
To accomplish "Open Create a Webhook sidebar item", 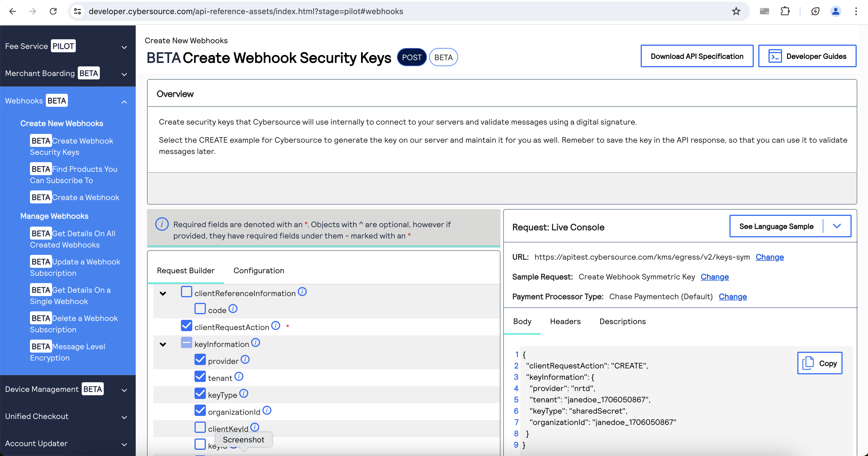I will [x=85, y=197].
